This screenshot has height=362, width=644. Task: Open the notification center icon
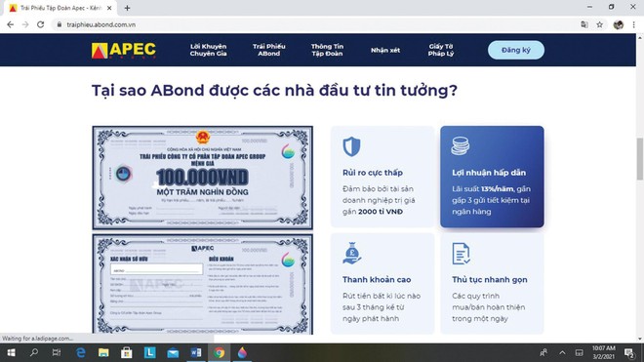tap(628, 352)
